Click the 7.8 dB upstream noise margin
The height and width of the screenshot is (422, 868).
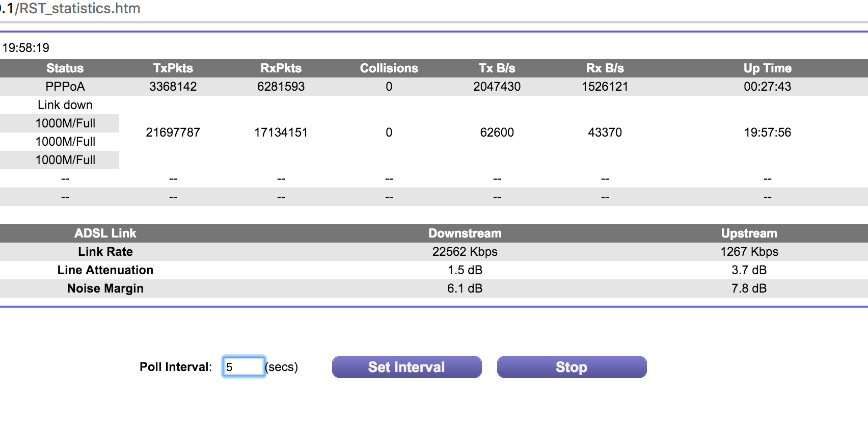[x=749, y=288]
